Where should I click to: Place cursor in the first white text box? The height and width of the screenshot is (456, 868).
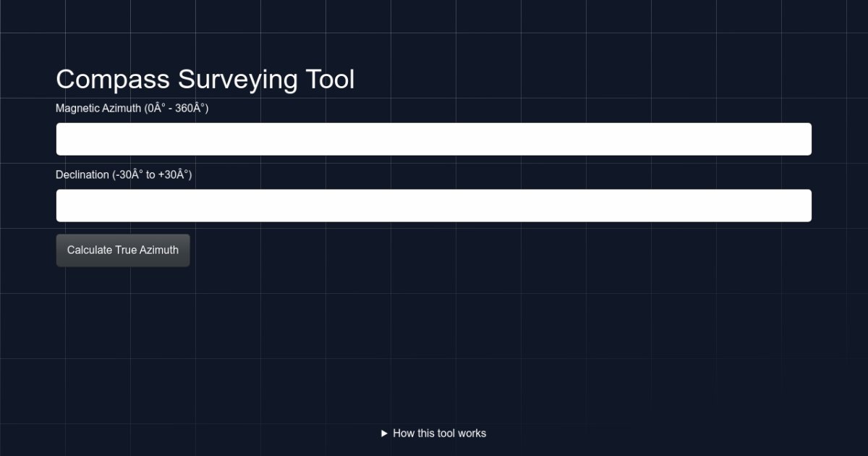click(434, 139)
